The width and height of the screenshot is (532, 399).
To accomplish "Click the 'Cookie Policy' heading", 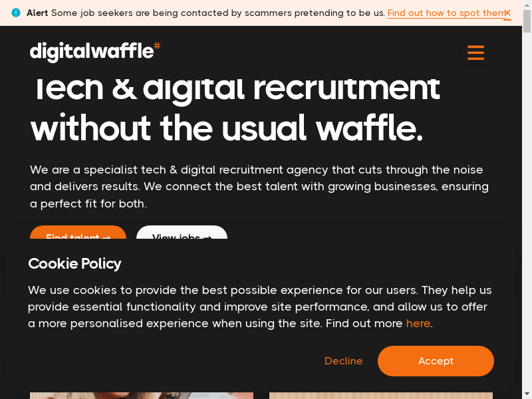I will coord(74,264).
